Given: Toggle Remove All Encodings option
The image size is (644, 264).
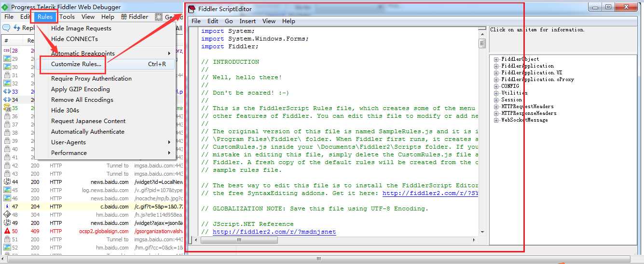Looking at the screenshot, I should pyautogui.click(x=82, y=100).
